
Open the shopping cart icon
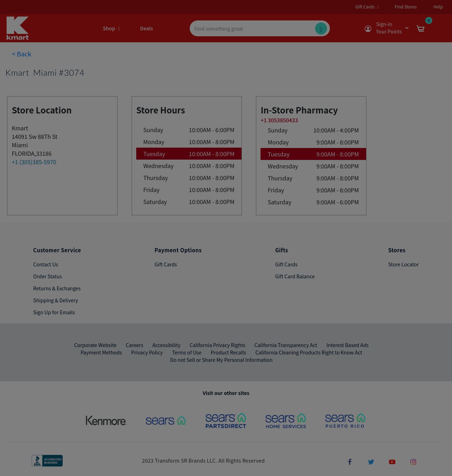tap(420, 29)
